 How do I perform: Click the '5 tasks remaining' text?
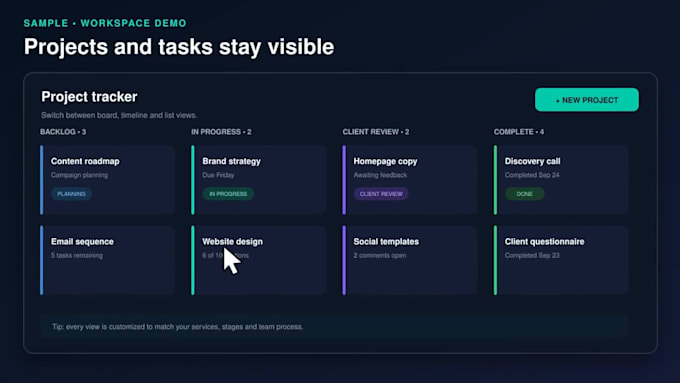tap(77, 255)
